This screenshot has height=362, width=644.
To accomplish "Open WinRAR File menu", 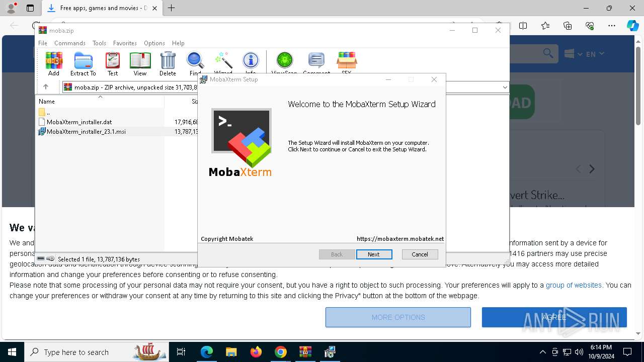I will coord(43,43).
